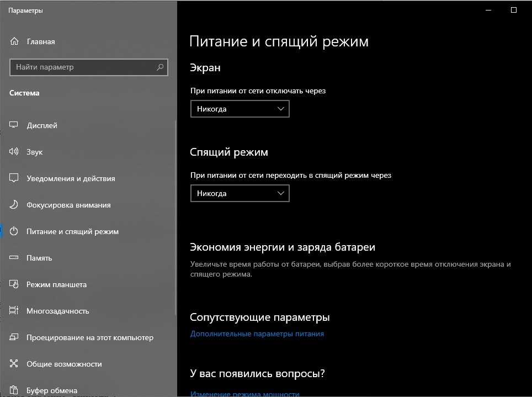Open the Дополнительные параметры питания link
This screenshot has width=532, height=397.
pos(257,334)
